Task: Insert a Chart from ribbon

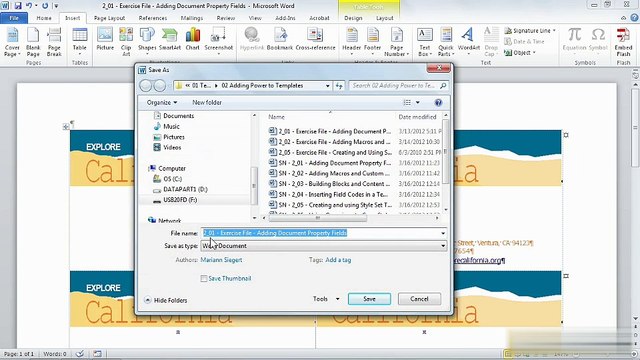Action: (x=193, y=39)
